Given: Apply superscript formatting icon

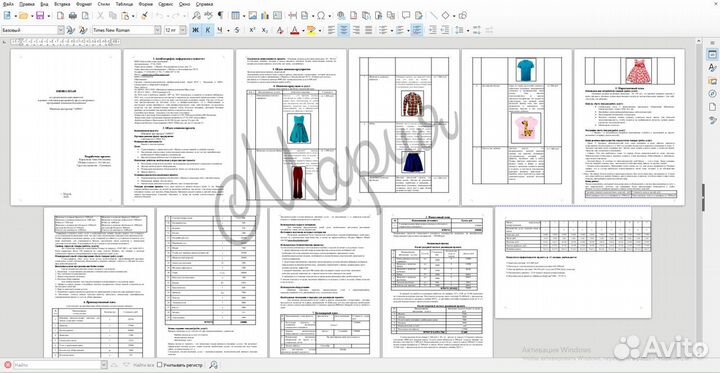Looking at the screenshot, I should [252, 30].
